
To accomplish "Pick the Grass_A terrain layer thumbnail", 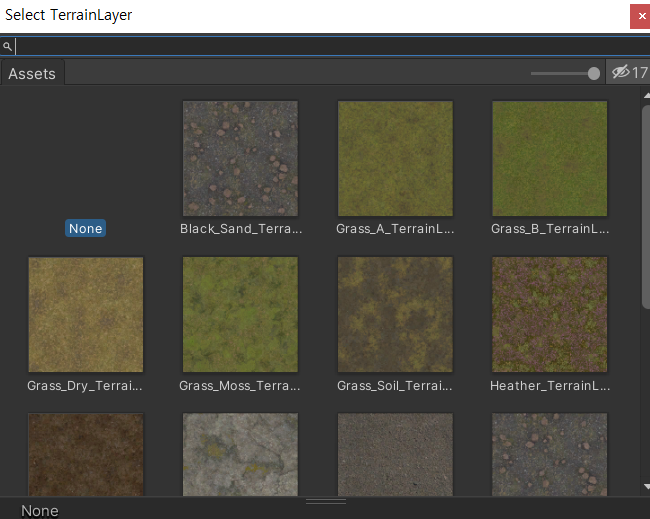I will pos(395,158).
